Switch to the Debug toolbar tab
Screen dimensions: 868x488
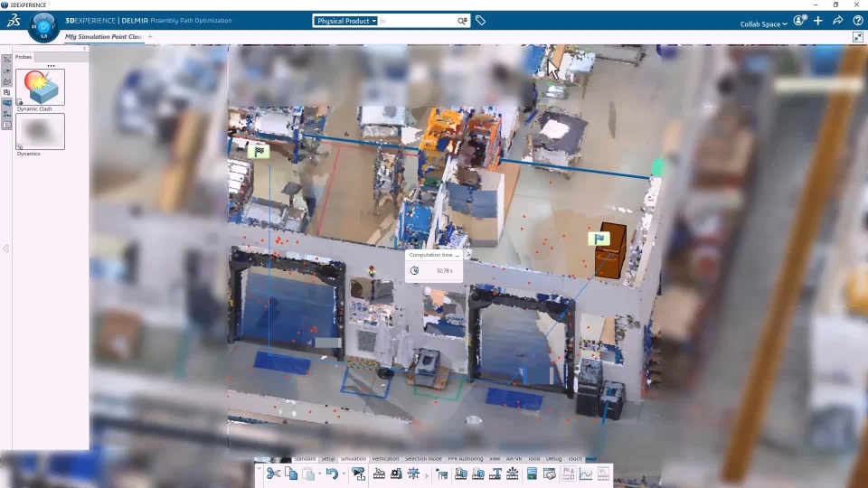[x=553, y=459]
